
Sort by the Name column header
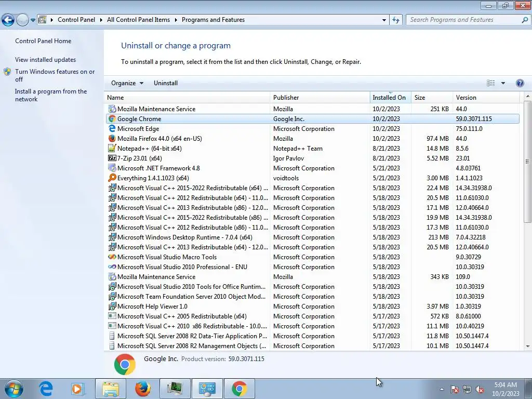tap(187, 98)
